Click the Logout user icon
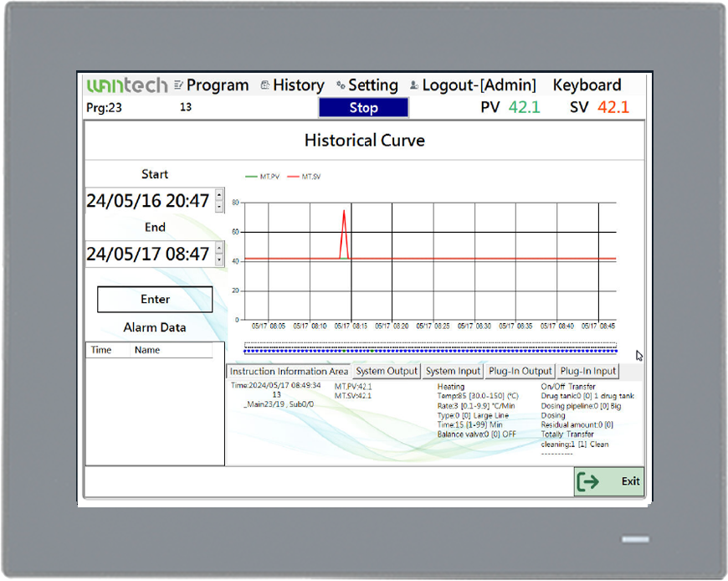This screenshot has width=728, height=581. 413,85
